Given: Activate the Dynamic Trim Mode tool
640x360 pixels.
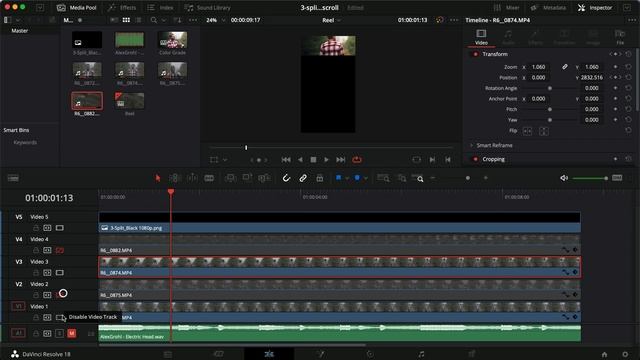Looking at the screenshot, I should 192,178.
